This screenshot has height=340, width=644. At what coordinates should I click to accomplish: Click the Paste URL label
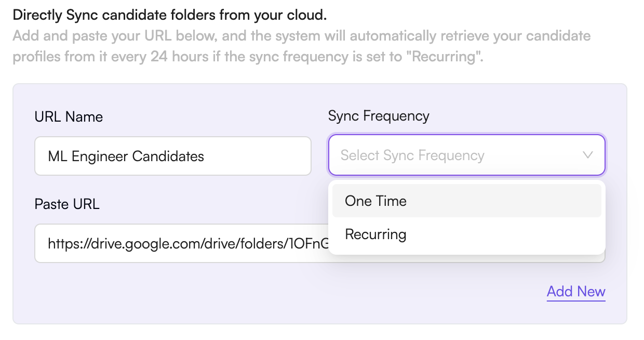coord(67,204)
